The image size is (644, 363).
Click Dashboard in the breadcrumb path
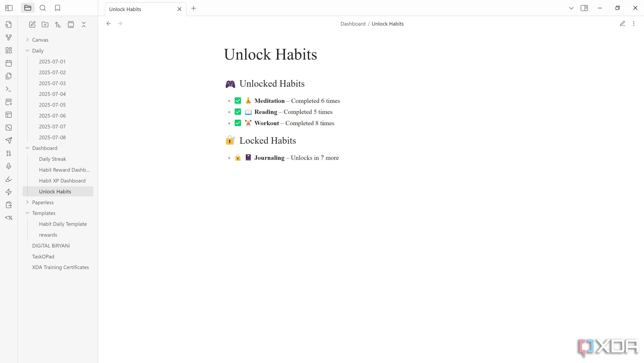point(353,24)
